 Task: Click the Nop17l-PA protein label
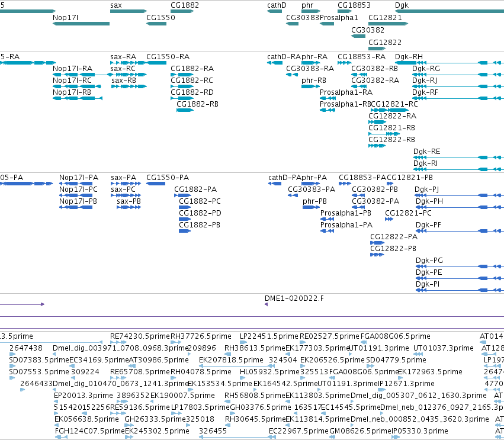point(79,178)
